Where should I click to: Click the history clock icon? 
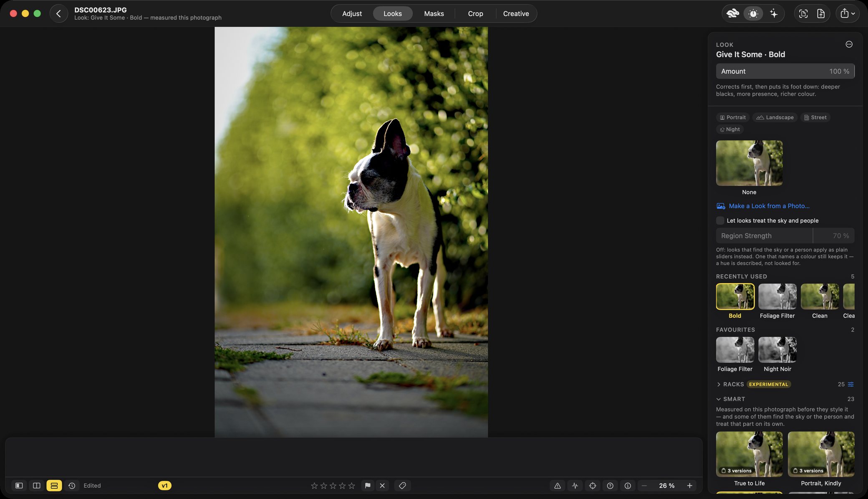72,486
